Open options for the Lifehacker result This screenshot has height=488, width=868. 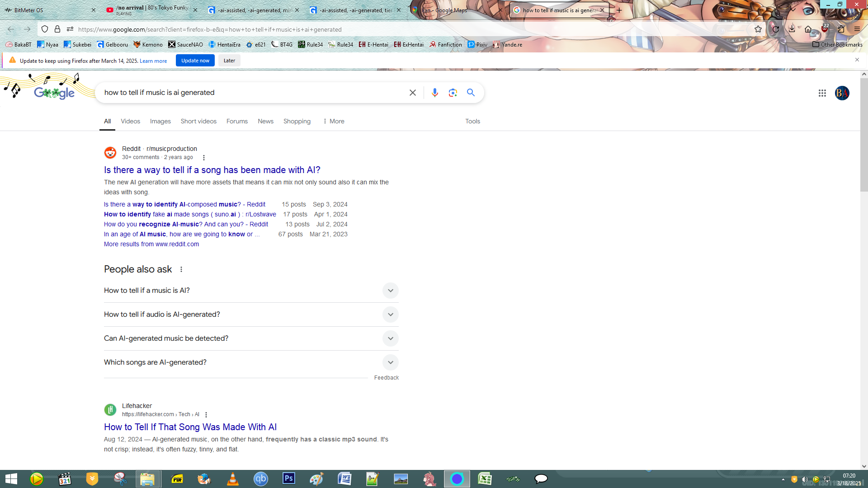tap(206, 415)
